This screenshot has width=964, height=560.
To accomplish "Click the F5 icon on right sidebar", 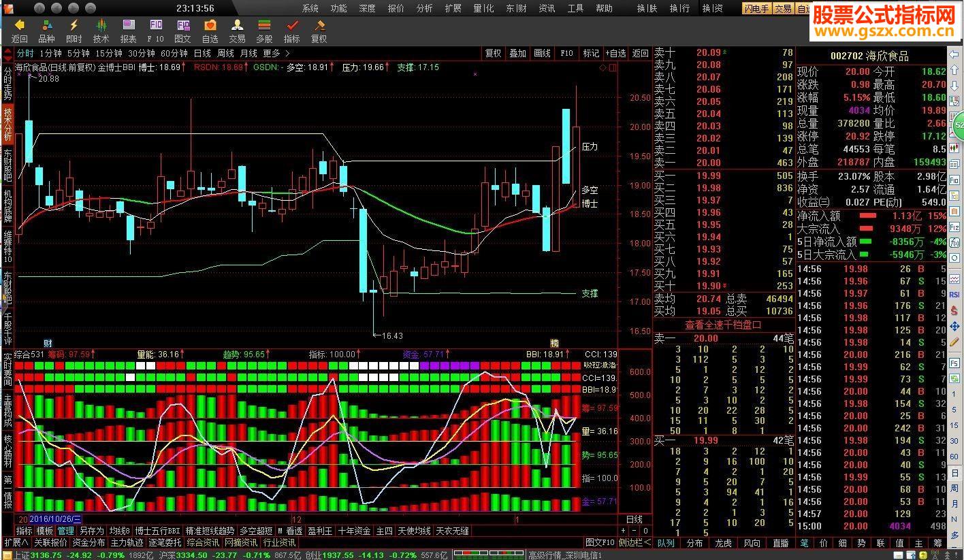I will click(x=954, y=363).
